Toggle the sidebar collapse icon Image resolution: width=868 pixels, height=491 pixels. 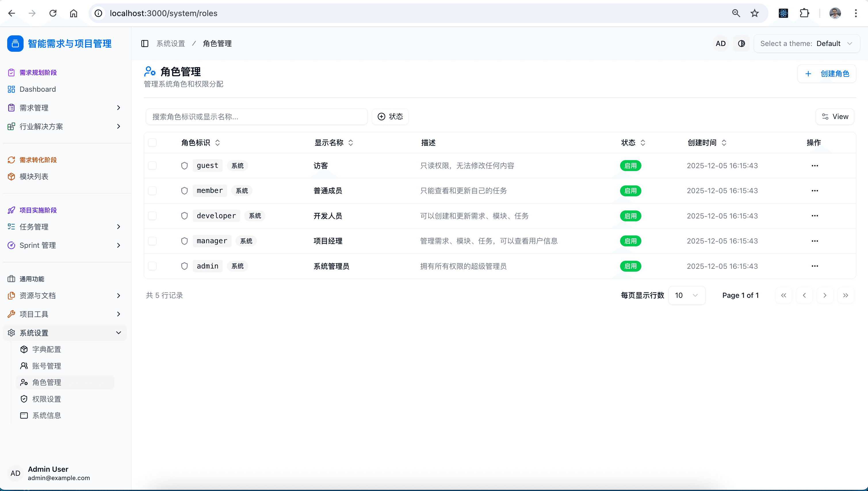point(145,43)
